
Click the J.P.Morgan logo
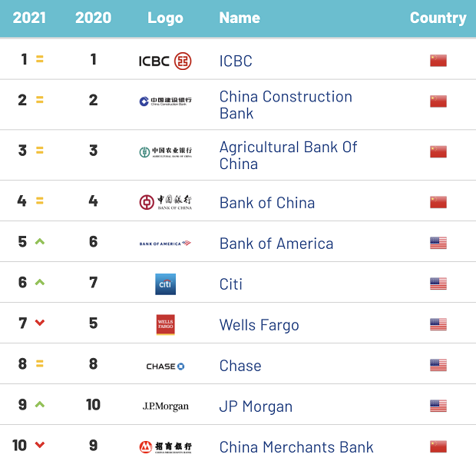coord(165,406)
